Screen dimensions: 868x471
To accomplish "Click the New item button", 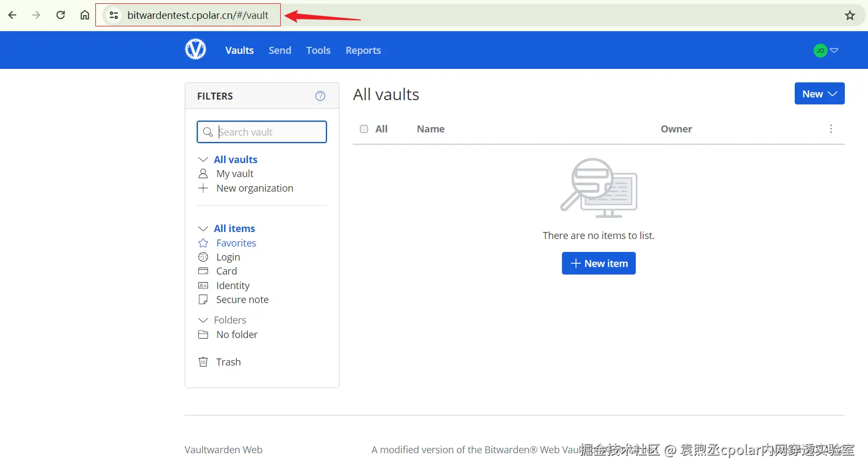I will (x=599, y=263).
